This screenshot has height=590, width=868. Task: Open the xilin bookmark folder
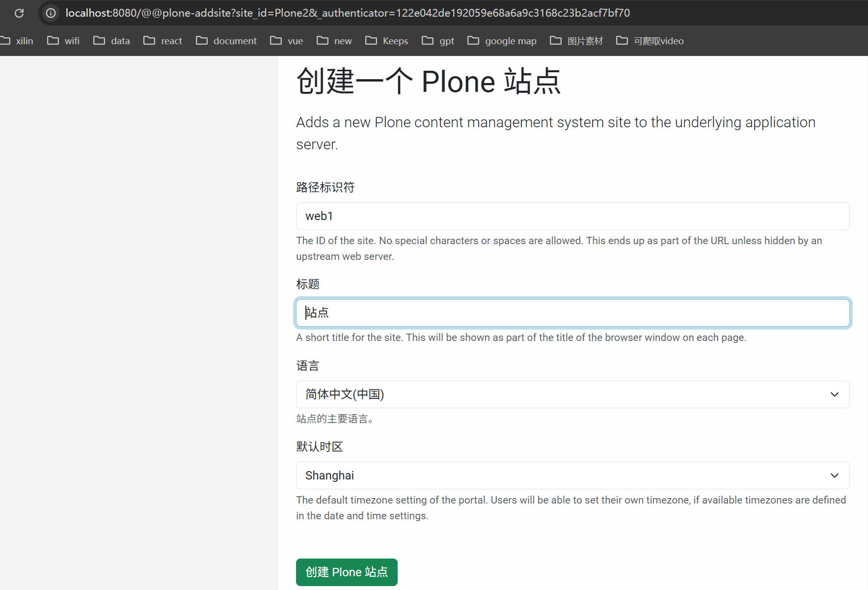tap(17, 41)
